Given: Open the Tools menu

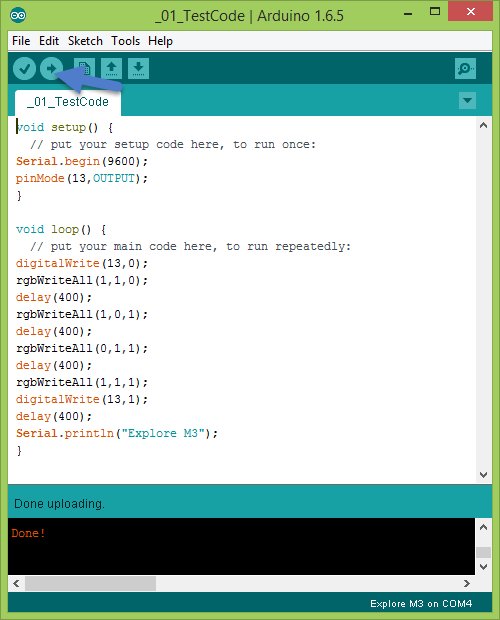Looking at the screenshot, I should tap(125, 41).
